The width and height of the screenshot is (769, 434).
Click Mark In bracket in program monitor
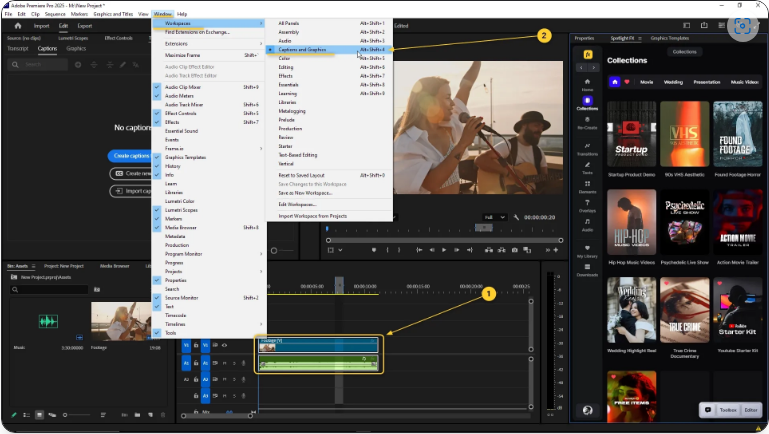click(387, 250)
